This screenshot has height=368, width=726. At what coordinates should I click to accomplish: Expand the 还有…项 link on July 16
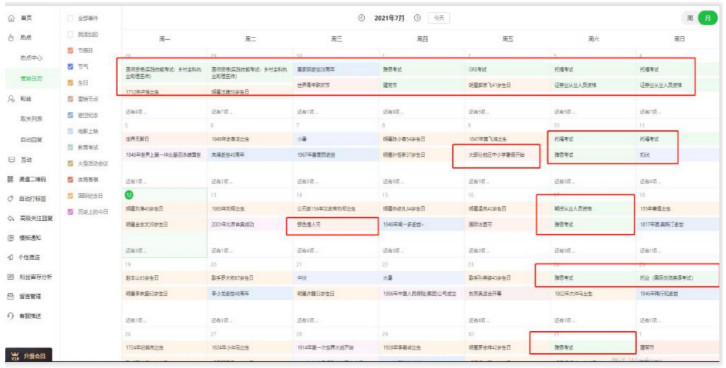tap(478, 251)
